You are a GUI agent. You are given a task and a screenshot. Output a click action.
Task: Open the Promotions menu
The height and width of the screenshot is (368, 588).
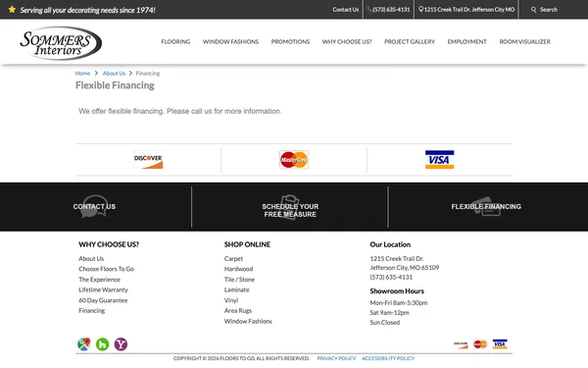pyautogui.click(x=290, y=41)
